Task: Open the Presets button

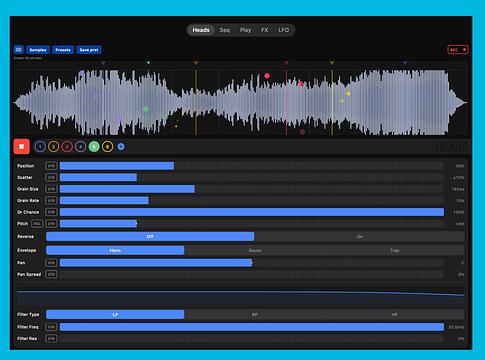Action: click(x=63, y=50)
